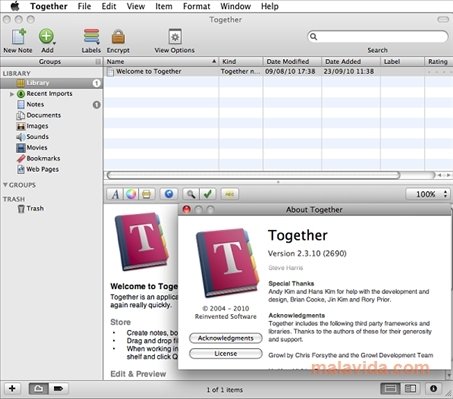Open the Sounds group
453x399 pixels.
coord(37,137)
